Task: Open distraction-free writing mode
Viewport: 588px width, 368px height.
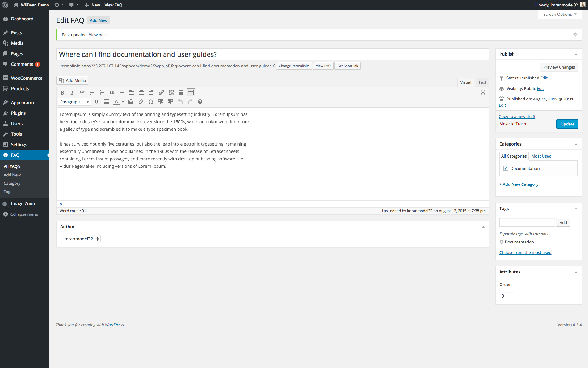Action: click(483, 92)
